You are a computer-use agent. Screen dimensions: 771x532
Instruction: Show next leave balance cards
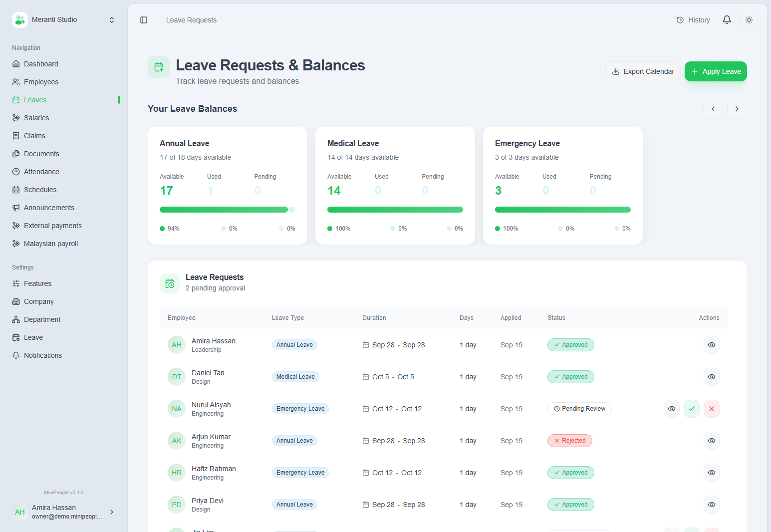click(x=737, y=109)
